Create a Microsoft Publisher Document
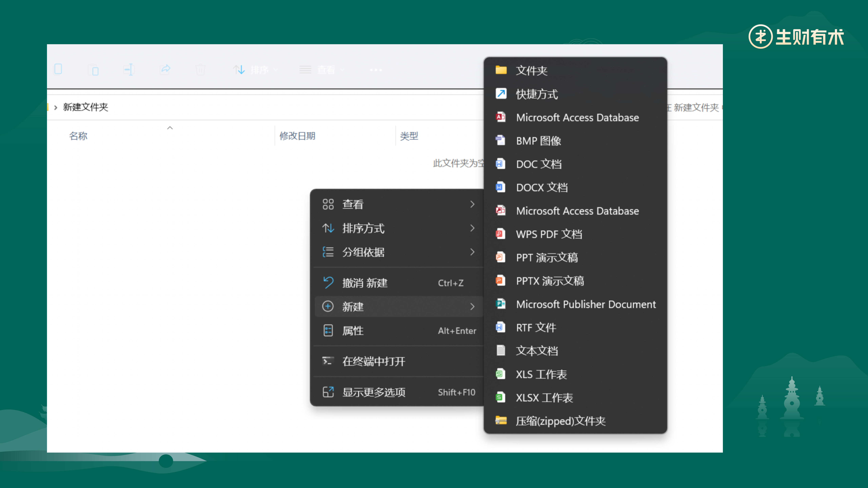Screen dimensions: 868x488 (x=575, y=304)
